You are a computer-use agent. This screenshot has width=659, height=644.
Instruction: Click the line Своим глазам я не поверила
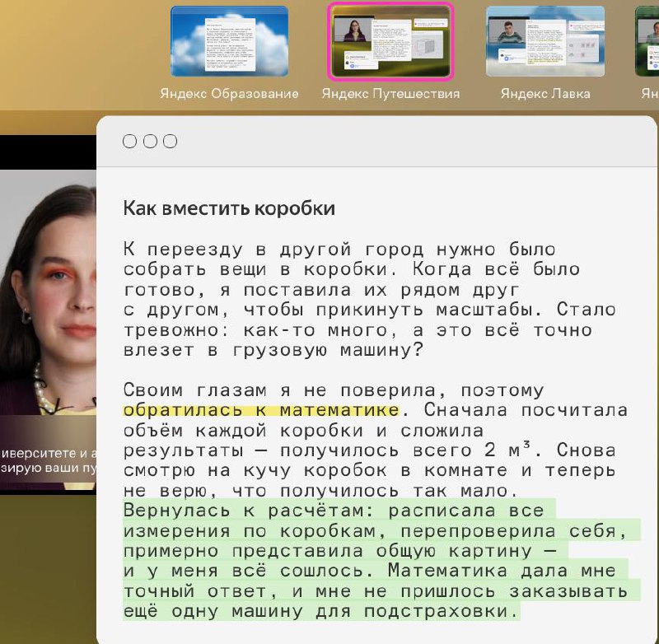pyautogui.click(x=334, y=390)
